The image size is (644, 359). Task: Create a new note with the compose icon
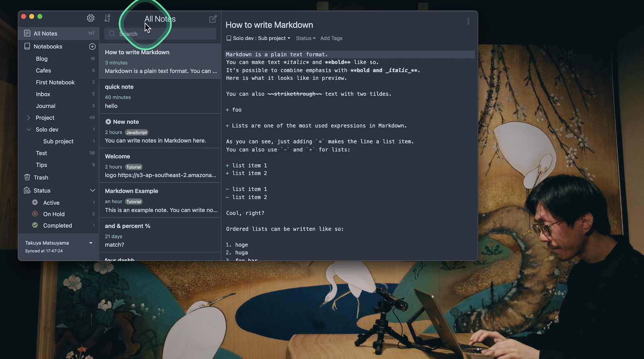pos(213,19)
